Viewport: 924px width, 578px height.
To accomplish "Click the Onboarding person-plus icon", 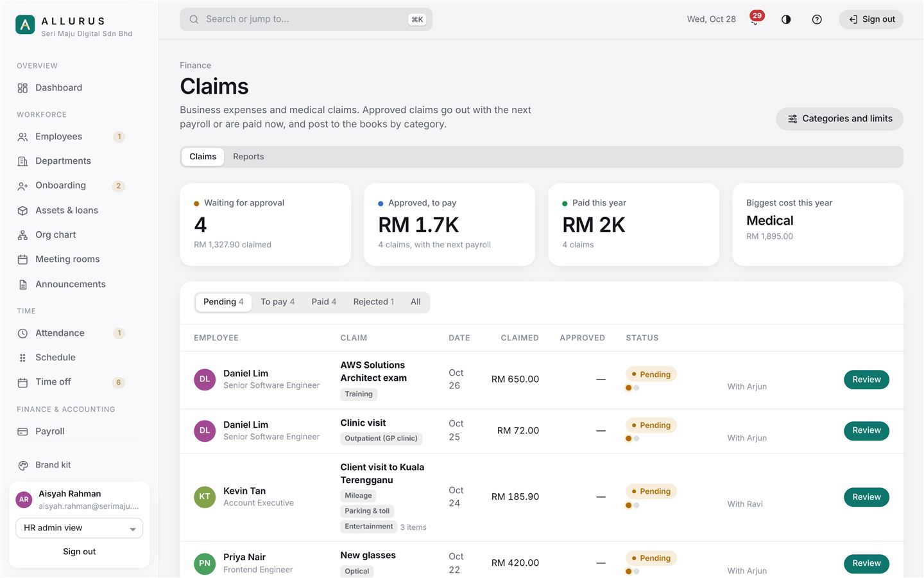I will coord(22,186).
